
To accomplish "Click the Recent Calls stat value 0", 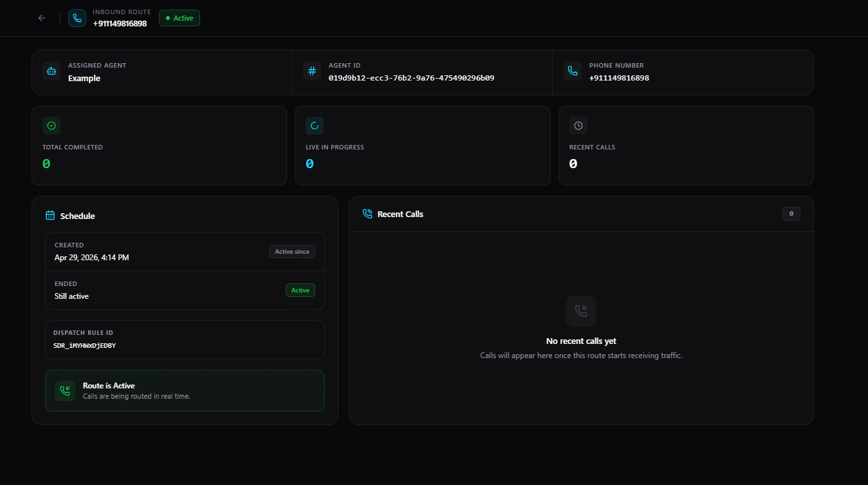I will (573, 164).
